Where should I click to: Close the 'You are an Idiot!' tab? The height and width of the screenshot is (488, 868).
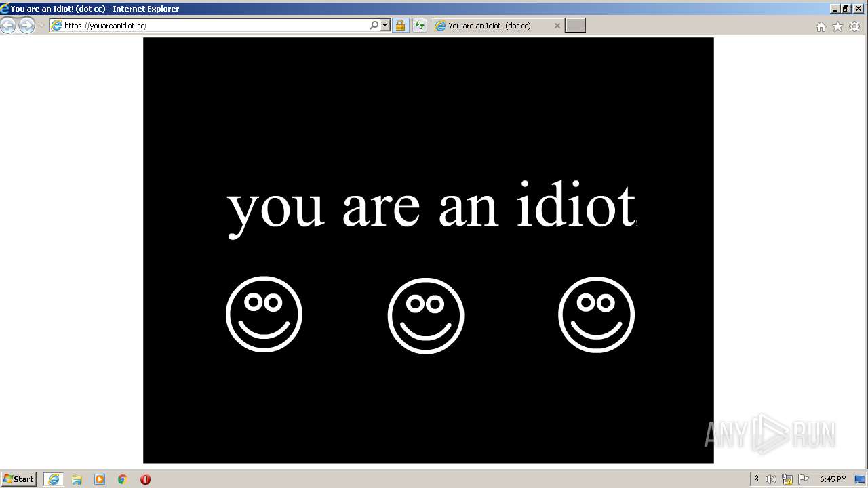557,26
